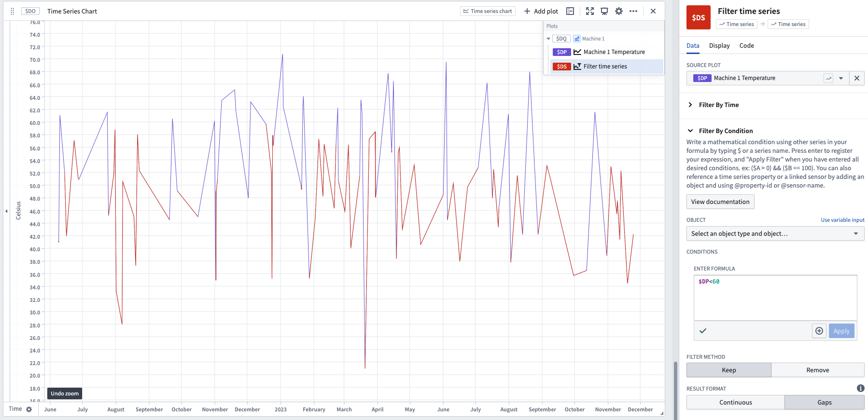Toggle the plots legend panel layout icon
This screenshot has width=868, height=420.
pos(570,11)
